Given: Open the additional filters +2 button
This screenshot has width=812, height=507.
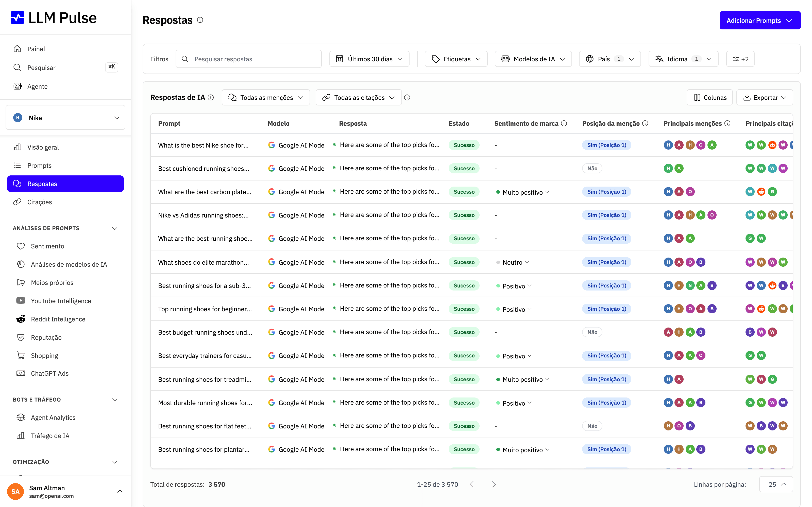Looking at the screenshot, I should [x=740, y=59].
